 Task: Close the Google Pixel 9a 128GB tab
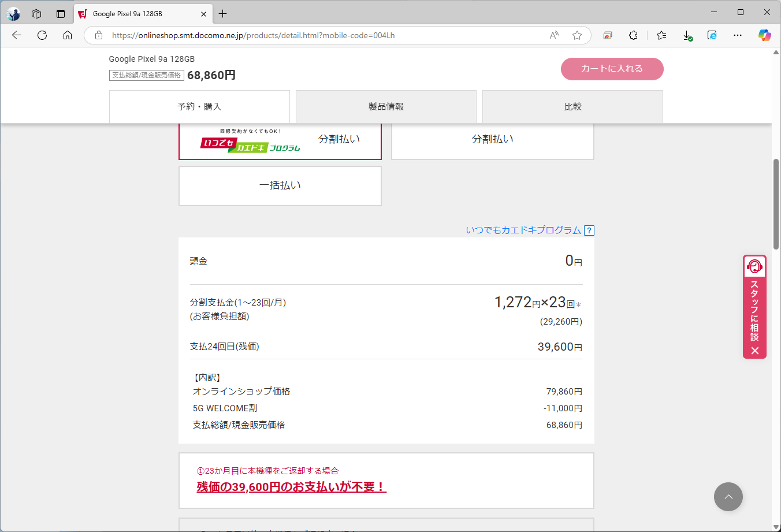(203, 14)
